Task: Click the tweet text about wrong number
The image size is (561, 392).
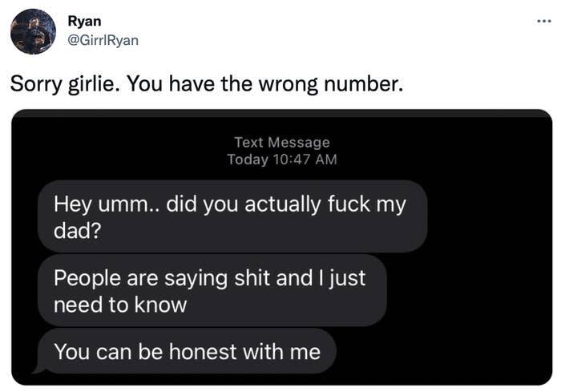Action: (x=205, y=83)
